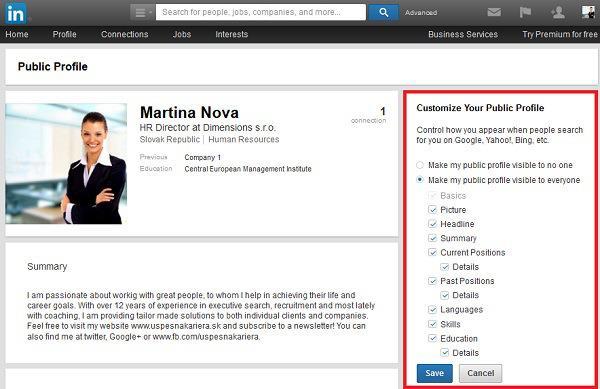Toggle the Past Positions checkbox

[432, 281]
